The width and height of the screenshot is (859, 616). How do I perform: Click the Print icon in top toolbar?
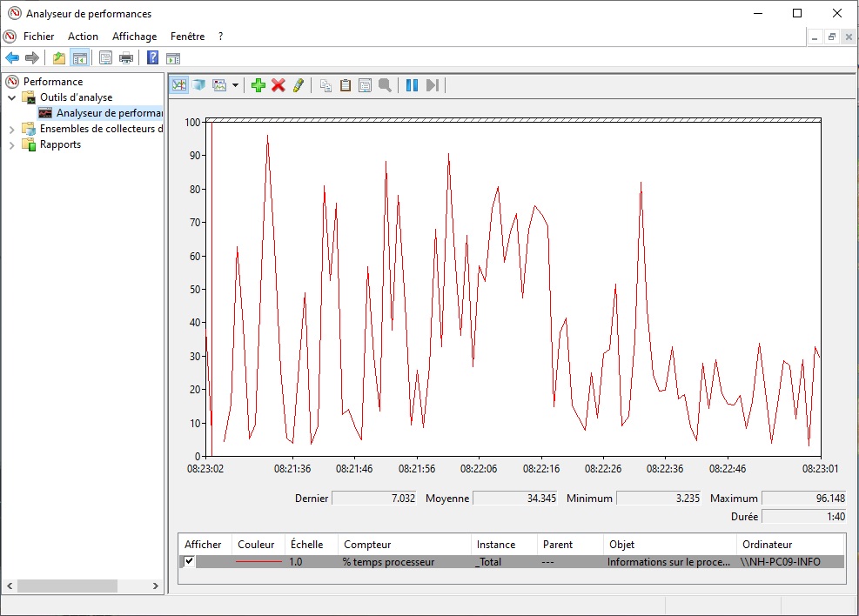tap(126, 58)
